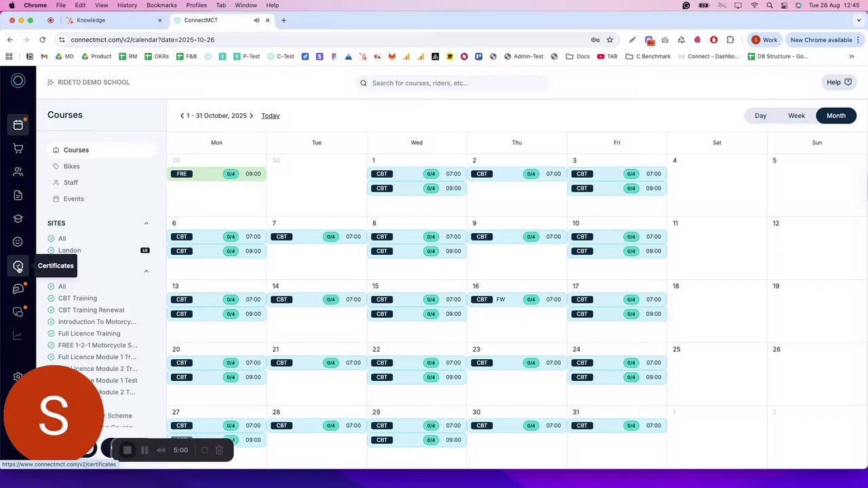Open the Bookmarks menu in the menu bar
This screenshot has height=488, width=868.
point(161,5)
